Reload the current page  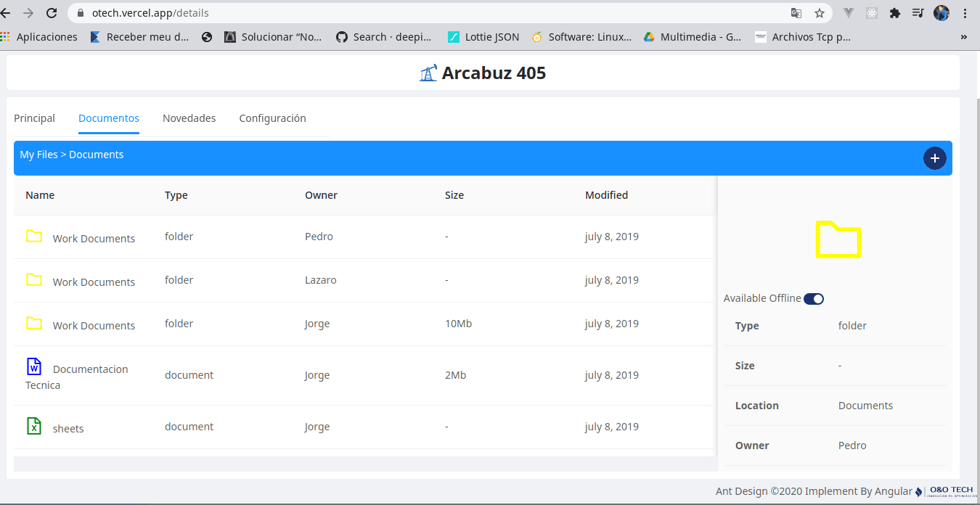(52, 13)
